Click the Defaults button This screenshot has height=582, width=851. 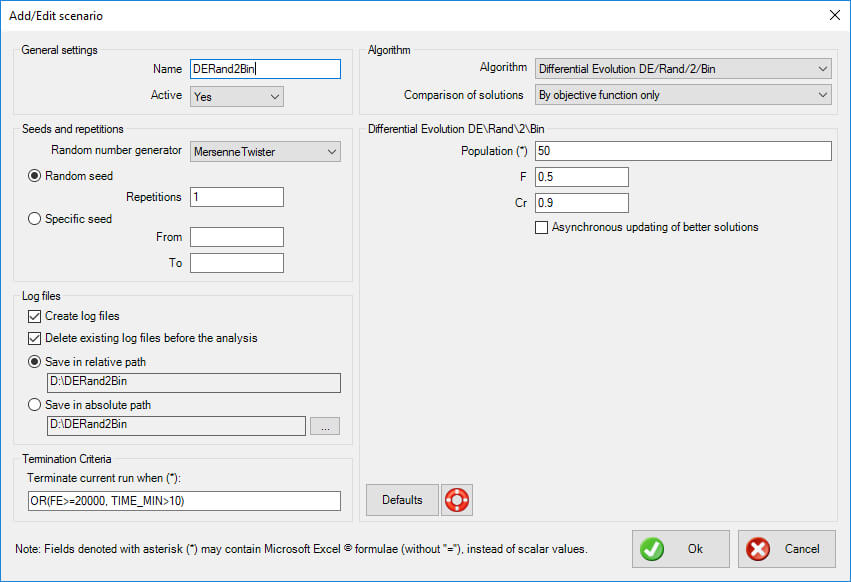coord(401,500)
